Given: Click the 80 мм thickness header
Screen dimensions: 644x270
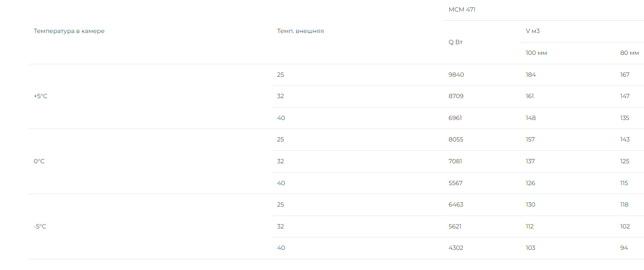Looking at the screenshot, I should tap(629, 53).
